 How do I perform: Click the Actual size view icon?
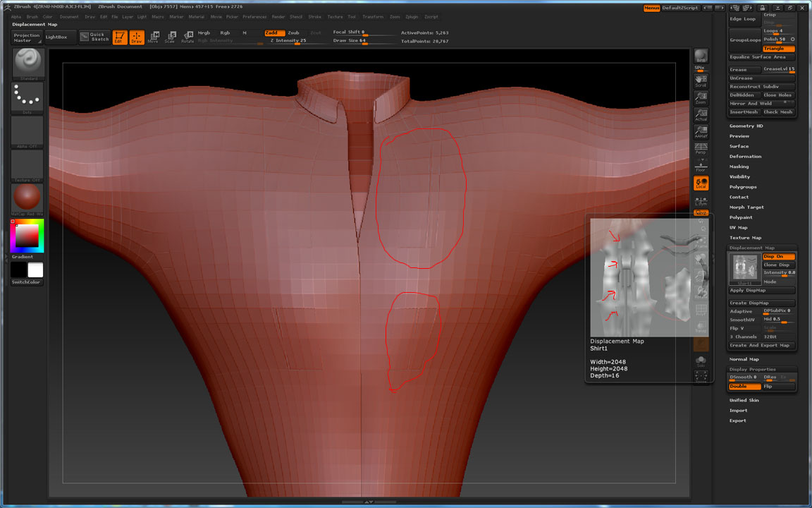[x=701, y=114]
